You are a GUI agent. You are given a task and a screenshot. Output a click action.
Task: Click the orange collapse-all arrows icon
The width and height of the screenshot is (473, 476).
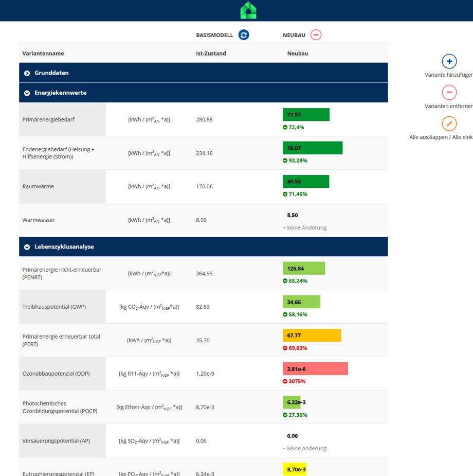point(449,124)
